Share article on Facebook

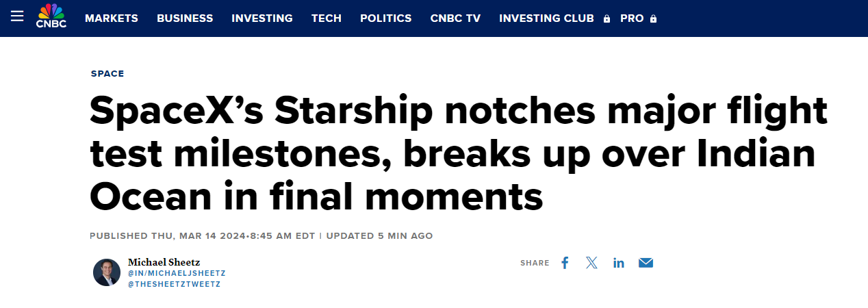(565, 263)
